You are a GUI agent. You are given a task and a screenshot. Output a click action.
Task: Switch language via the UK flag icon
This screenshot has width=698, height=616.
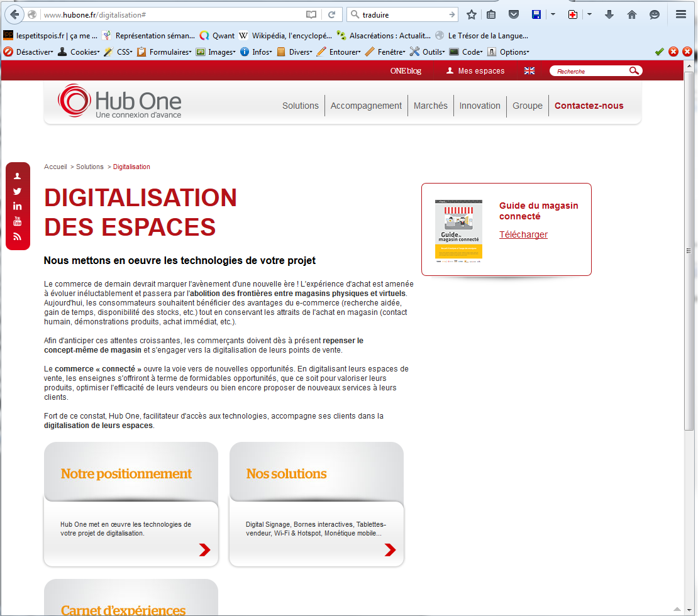(529, 71)
